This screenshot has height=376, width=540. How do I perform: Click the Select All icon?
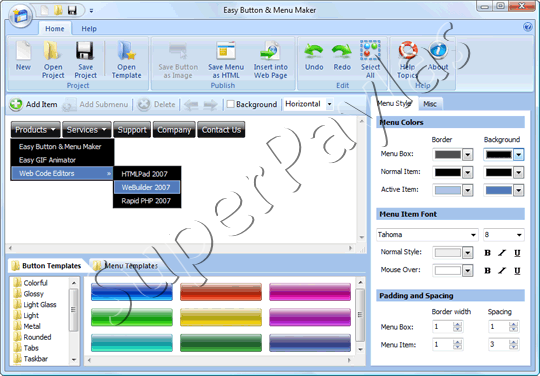[x=370, y=50]
